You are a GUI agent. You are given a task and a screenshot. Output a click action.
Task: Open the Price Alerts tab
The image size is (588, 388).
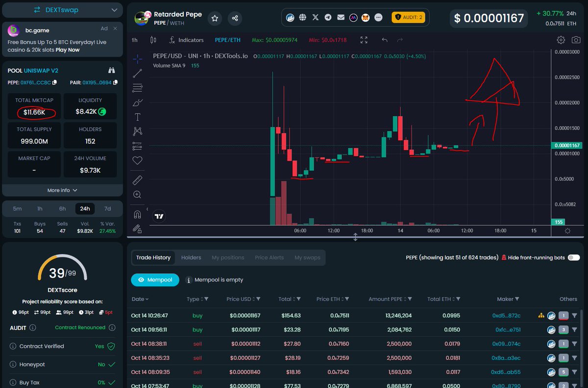coord(269,258)
